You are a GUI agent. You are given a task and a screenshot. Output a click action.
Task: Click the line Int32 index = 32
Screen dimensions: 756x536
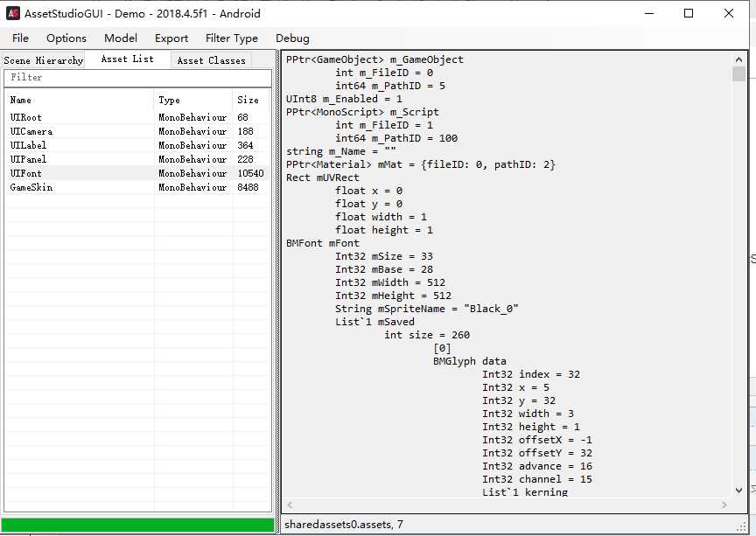531,374
